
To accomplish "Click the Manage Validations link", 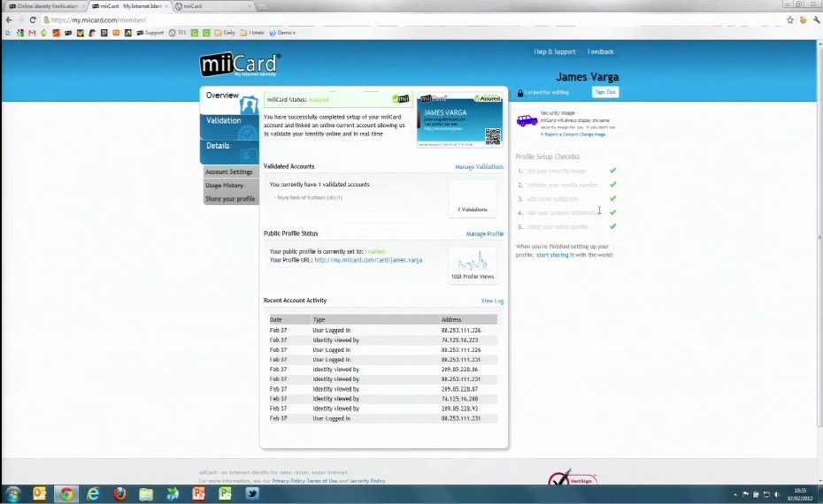I will coord(480,167).
